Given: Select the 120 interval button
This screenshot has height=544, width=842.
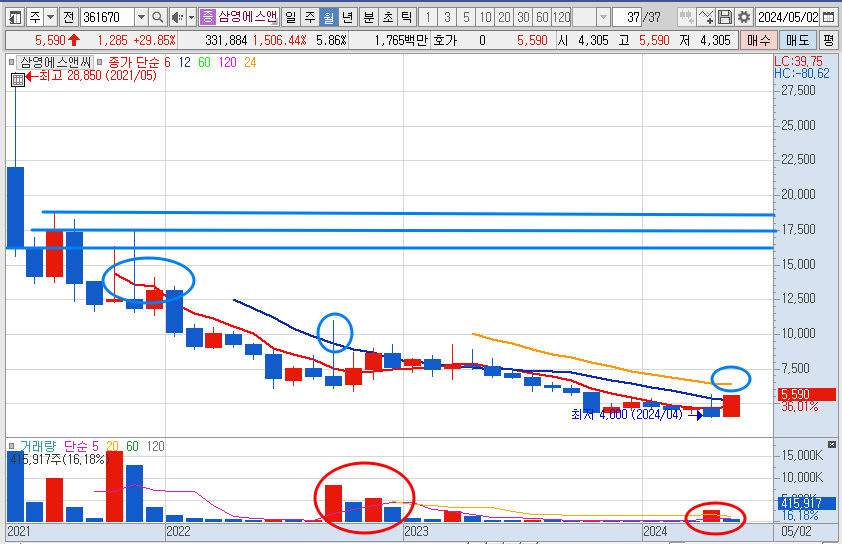Looking at the screenshot, I should click(562, 18).
